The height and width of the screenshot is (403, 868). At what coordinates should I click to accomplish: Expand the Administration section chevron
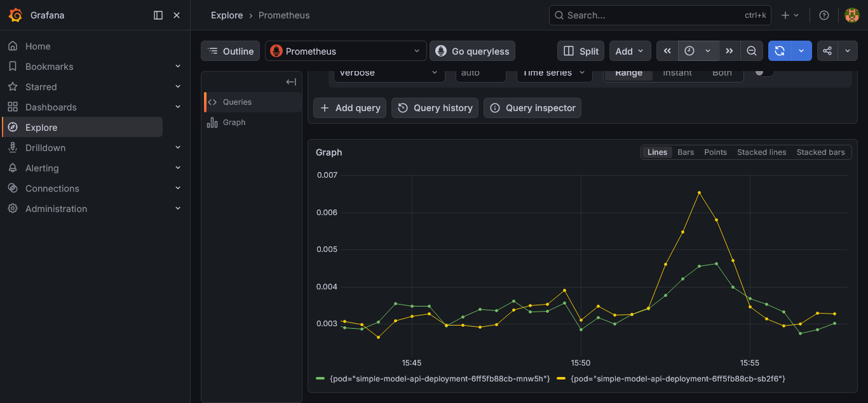click(178, 208)
